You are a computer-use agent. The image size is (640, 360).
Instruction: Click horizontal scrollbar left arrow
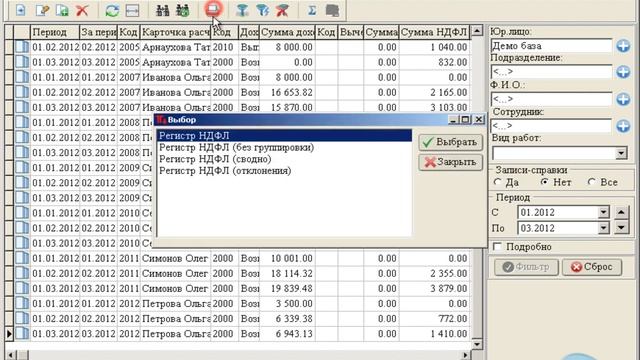coord(11,355)
